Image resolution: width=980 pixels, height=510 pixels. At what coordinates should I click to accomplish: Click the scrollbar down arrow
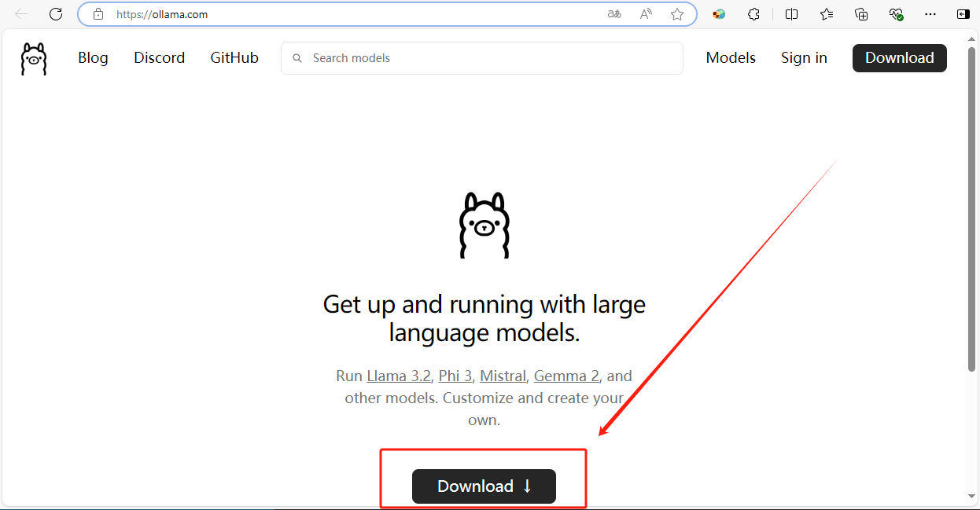click(971, 496)
